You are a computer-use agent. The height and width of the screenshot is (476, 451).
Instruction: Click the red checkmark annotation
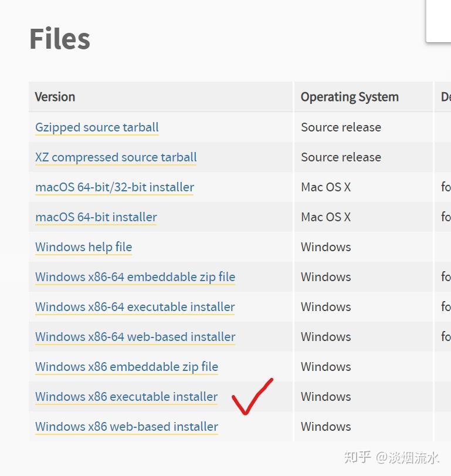252,397
